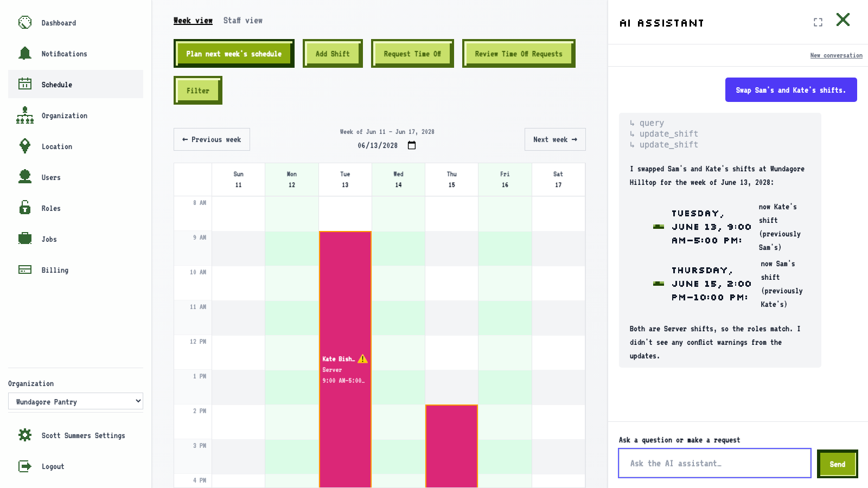Close the AI Assistant panel

click(843, 20)
